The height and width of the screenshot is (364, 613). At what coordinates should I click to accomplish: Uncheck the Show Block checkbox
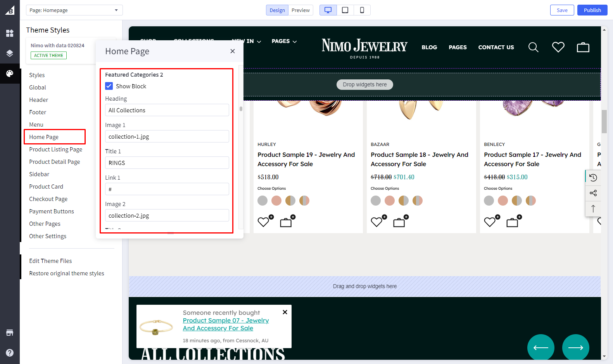tap(109, 86)
